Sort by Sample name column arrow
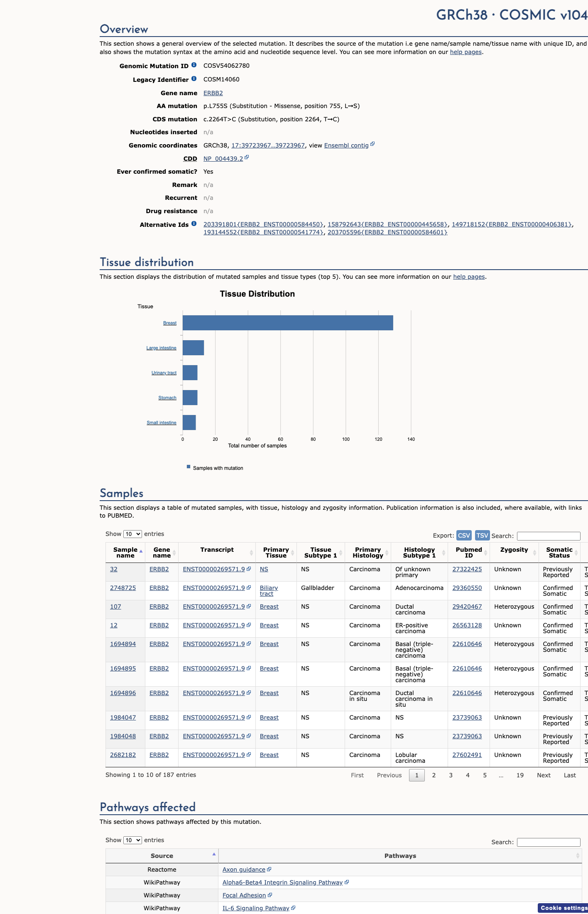 [141, 552]
